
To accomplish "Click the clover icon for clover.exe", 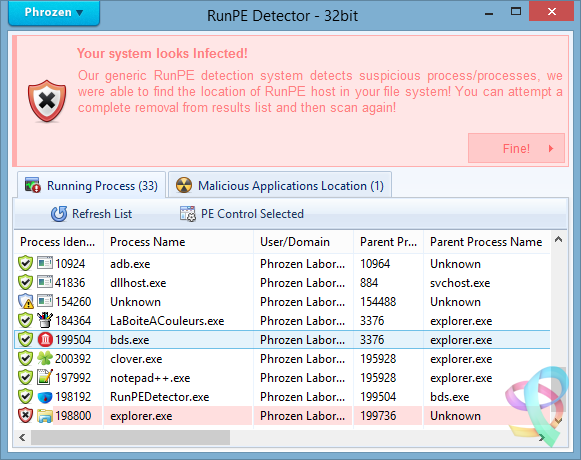I will pos(45,358).
